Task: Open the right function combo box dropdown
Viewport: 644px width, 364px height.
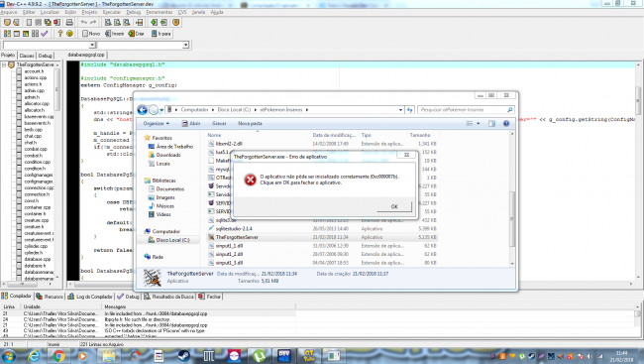Action: point(185,45)
